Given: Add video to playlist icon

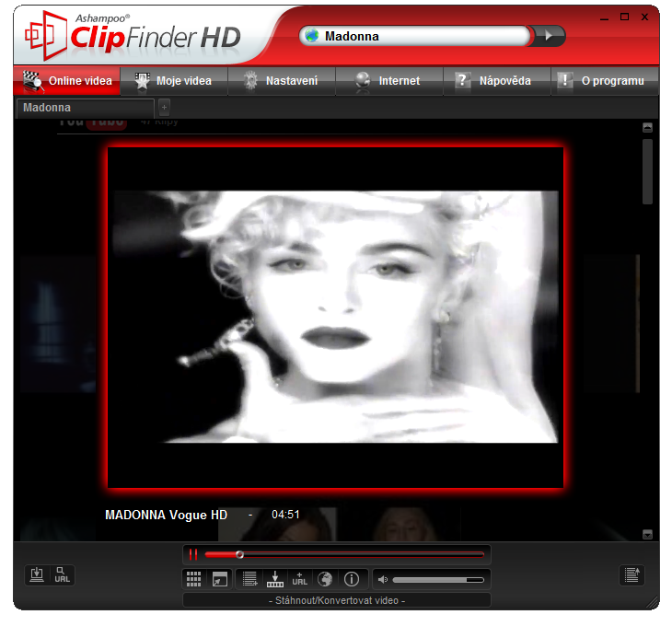Looking at the screenshot, I should click(x=249, y=579).
